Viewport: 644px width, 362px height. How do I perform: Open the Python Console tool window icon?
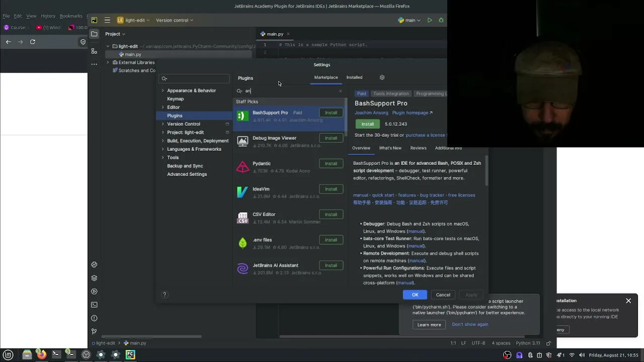pyautogui.click(x=94, y=264)
